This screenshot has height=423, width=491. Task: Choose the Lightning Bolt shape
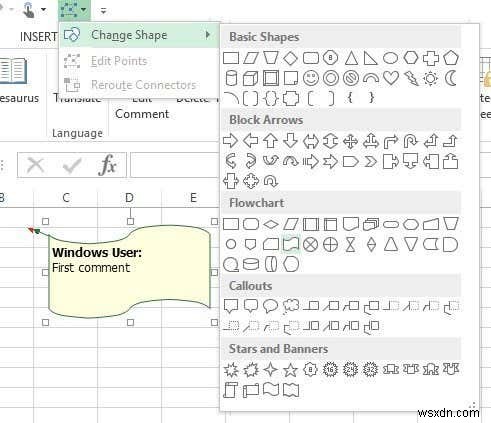pyautogui.click(x=411, y=78)
